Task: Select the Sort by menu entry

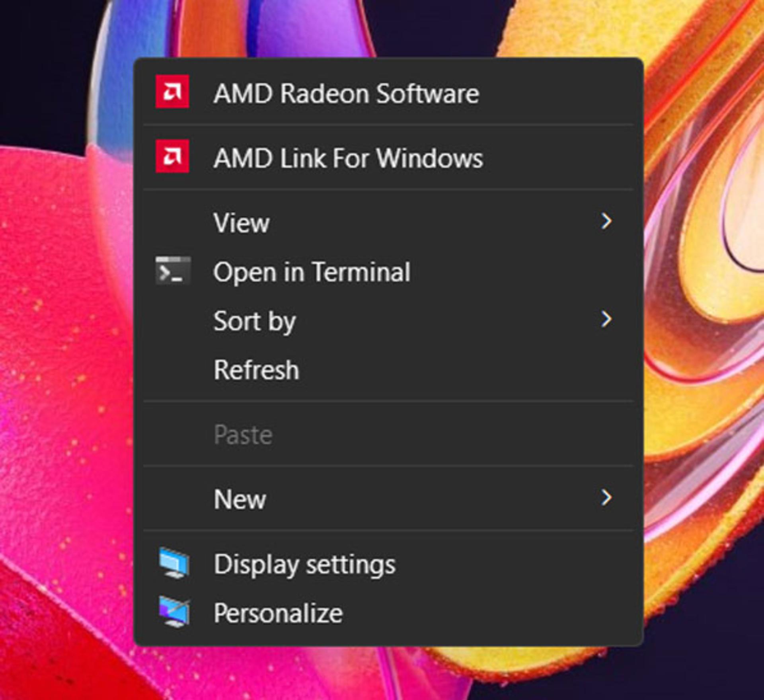Action: [x=388, y=320]
